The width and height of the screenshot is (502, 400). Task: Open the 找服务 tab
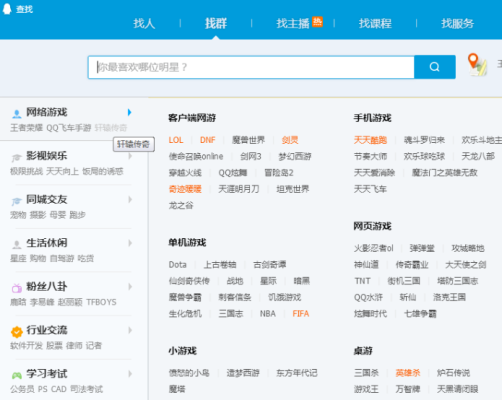pyautogui.click(x=458, y=23)
